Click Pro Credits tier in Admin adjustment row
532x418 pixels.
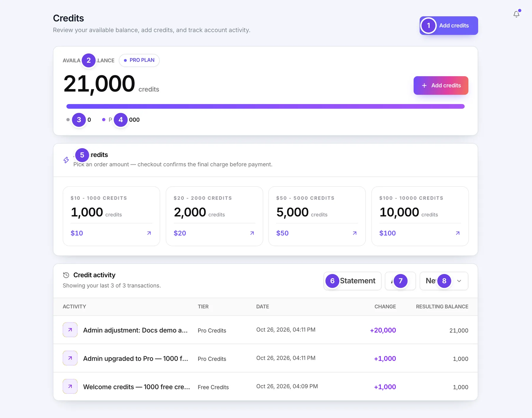212,330
